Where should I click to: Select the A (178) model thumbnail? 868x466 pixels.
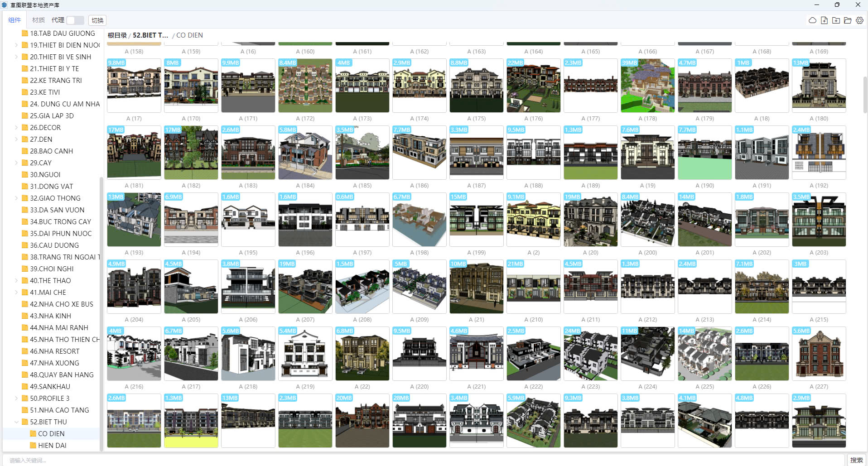tap(647, 86)
